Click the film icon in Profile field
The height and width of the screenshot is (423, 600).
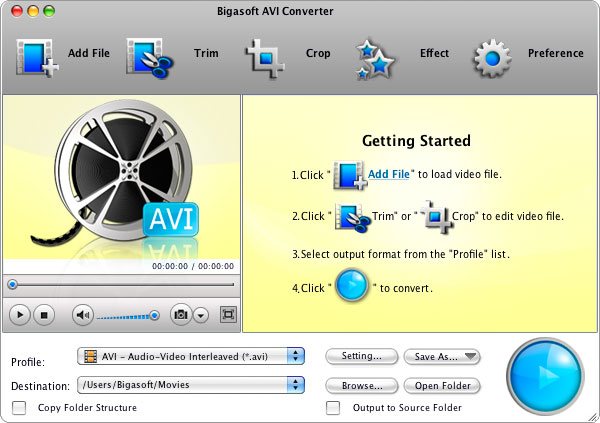90,356
